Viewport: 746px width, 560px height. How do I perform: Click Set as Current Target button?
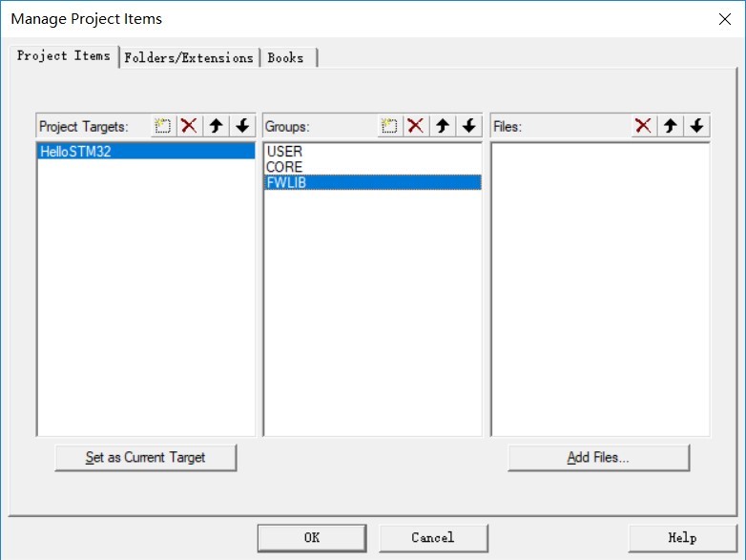146,458
